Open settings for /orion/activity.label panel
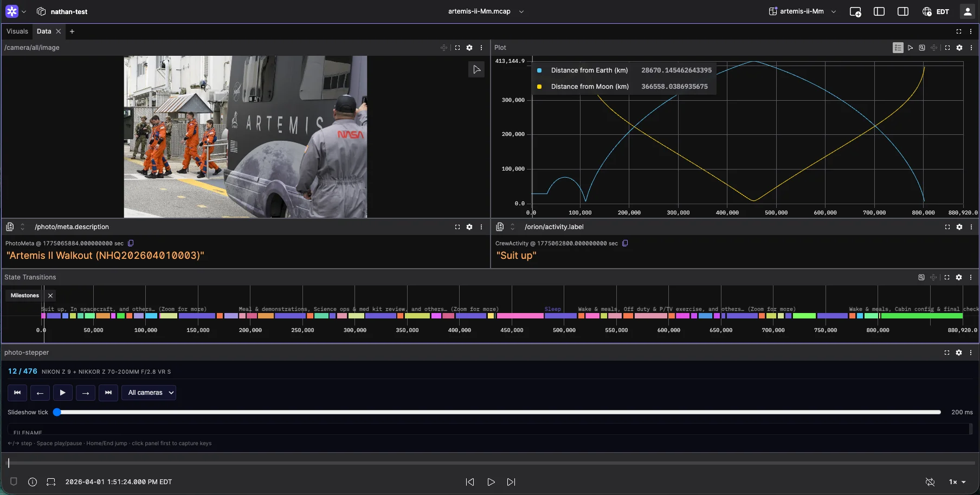Screen dimensions: 980x495 [x=959, y=227]
